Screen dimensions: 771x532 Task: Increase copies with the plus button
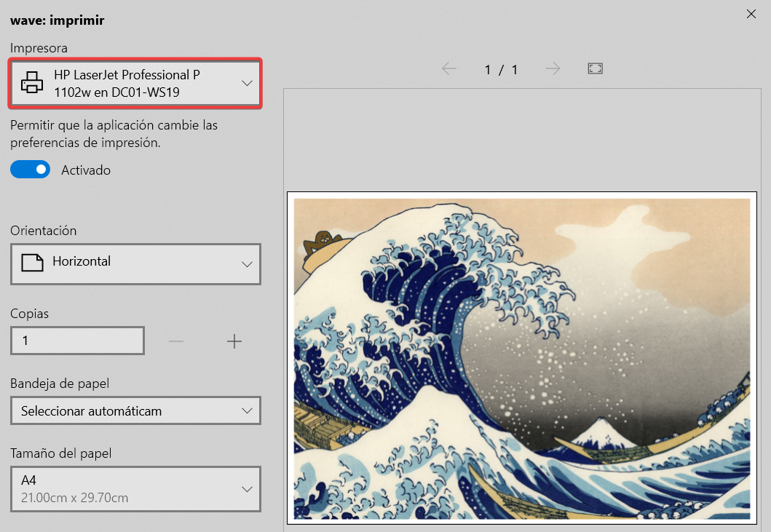[234, 341]
